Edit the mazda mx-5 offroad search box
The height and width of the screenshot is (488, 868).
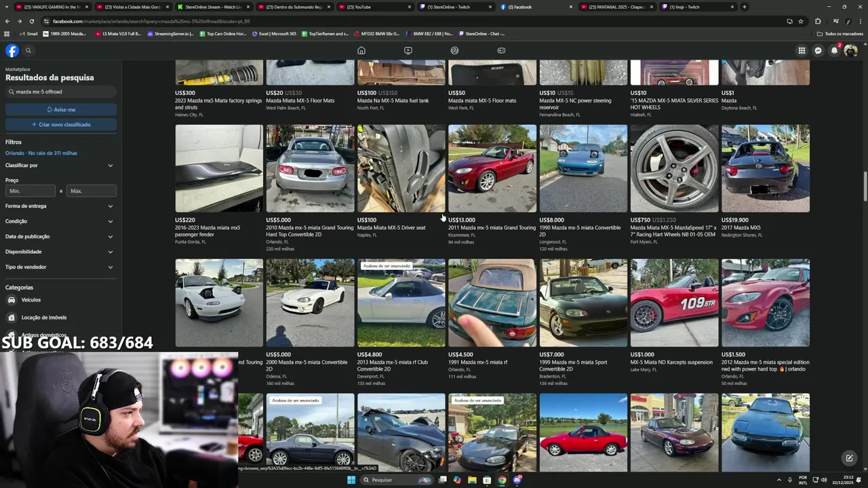tap(61, 91)
